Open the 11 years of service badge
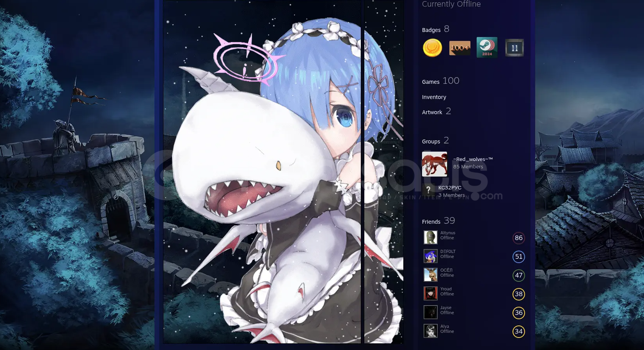644x350 pixels. 514,48
